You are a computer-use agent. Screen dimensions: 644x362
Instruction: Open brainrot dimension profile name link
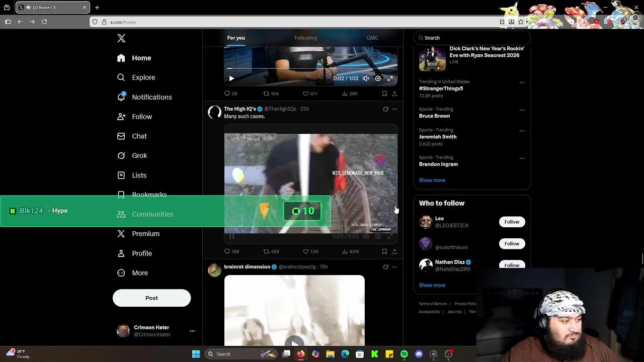point(247,267)
